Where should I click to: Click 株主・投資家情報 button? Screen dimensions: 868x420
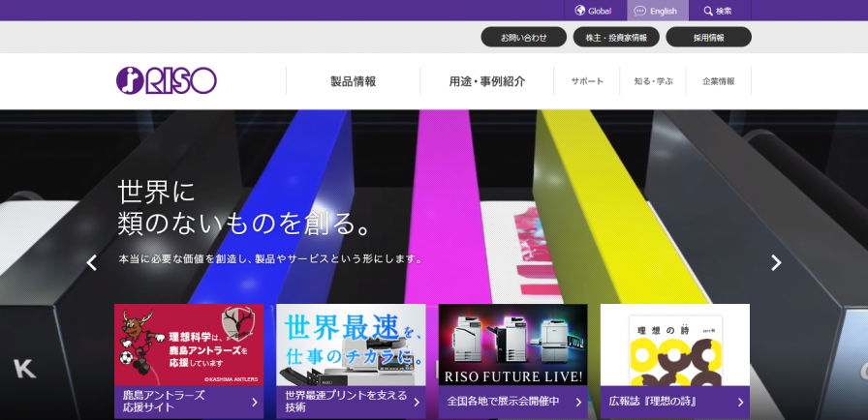point(616,37)
